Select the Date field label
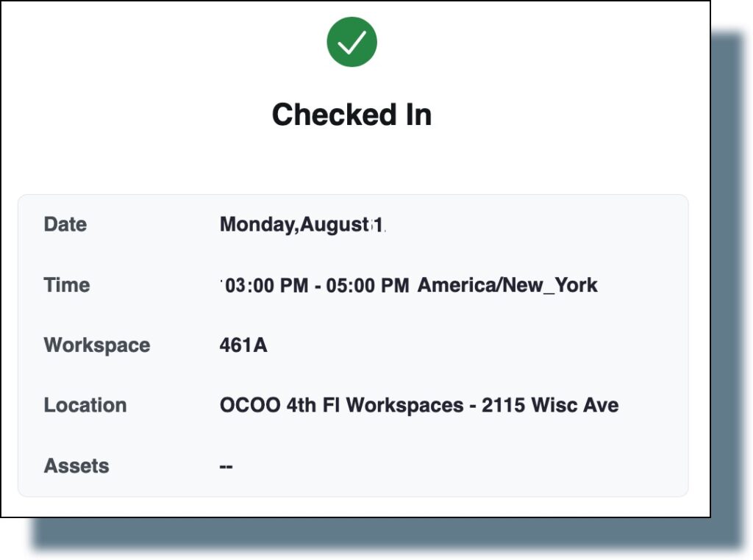The width and height of the screenshot is (753, 560). point(65,224)
